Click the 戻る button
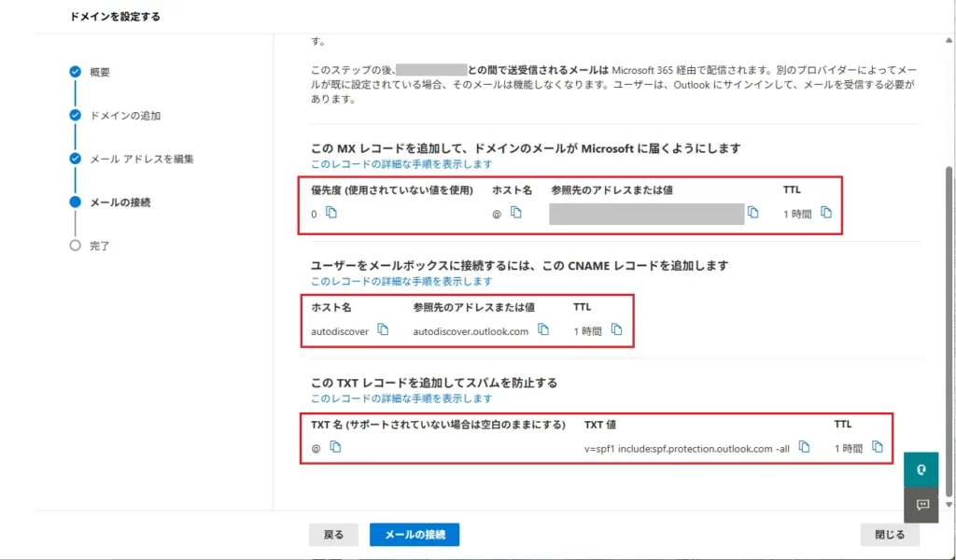 tap(333, 534)
